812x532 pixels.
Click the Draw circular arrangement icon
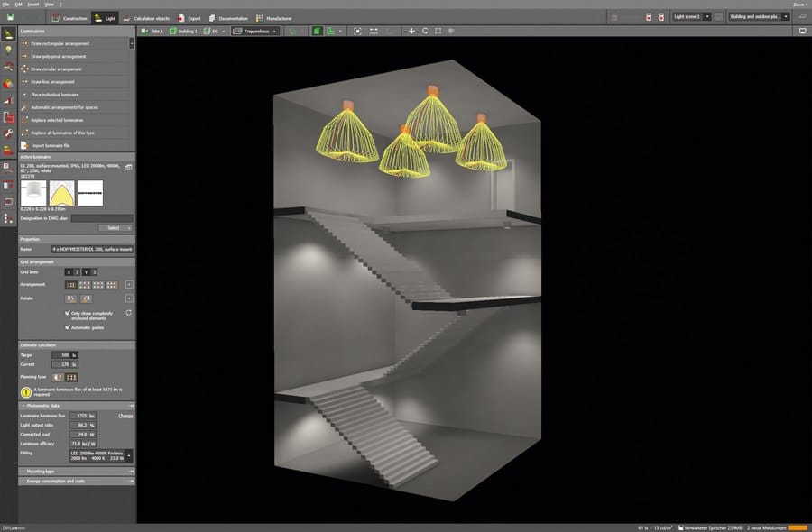[x=24, y=69]
